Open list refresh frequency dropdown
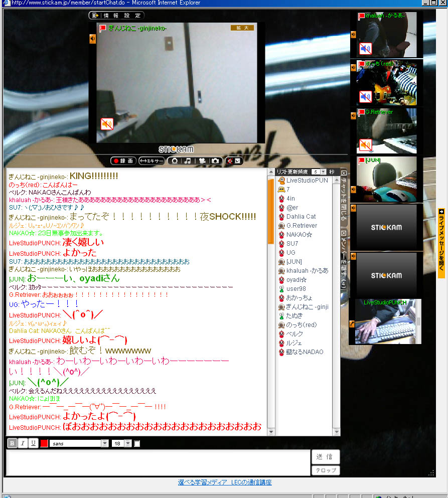Image resolution: width=448 pixels, height=498 pixels. (x=319, y=172)
